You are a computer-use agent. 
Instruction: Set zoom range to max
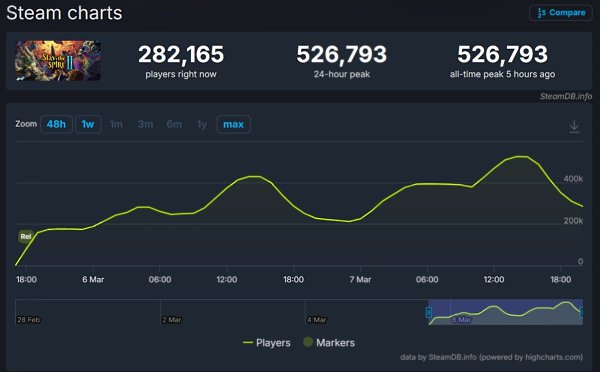[233, 124]
